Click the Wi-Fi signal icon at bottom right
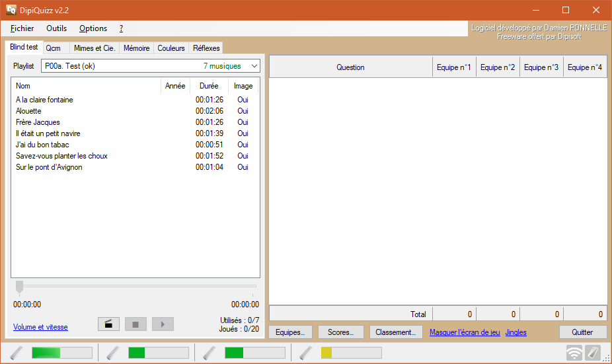Screen dimensions: 612x364 coord(574,353)
